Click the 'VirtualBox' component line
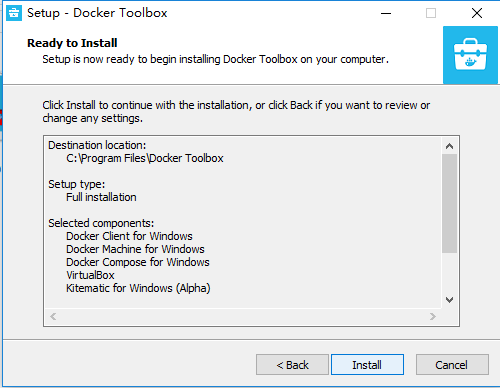Image resolution: width=500 pixels, height=388 pixels. [90, 275]
